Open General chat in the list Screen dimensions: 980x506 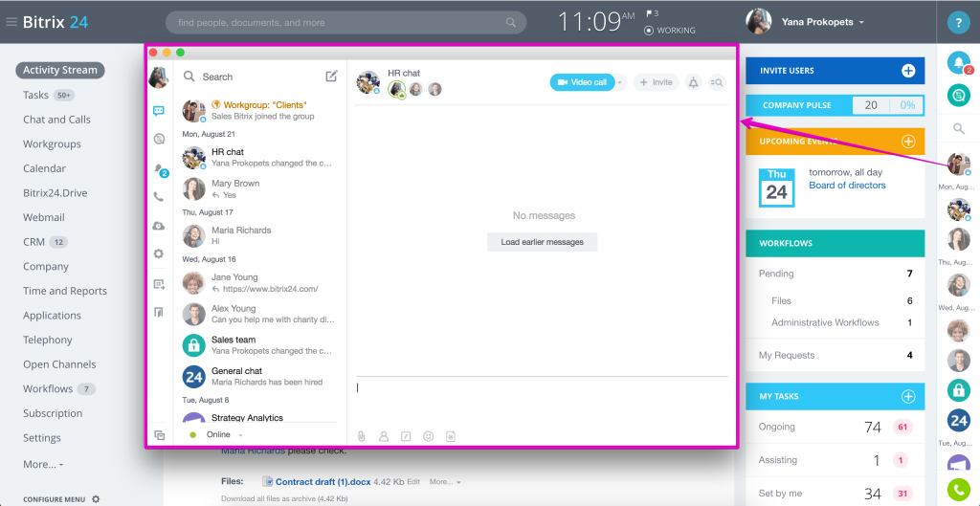click(259, 376)
